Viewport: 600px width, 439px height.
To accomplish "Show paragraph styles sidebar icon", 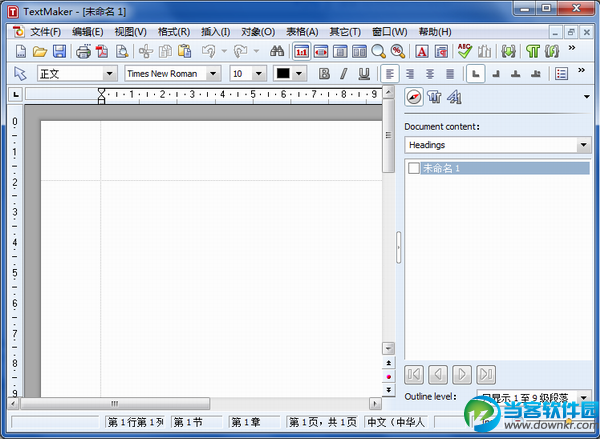I will tap(434, 97).
